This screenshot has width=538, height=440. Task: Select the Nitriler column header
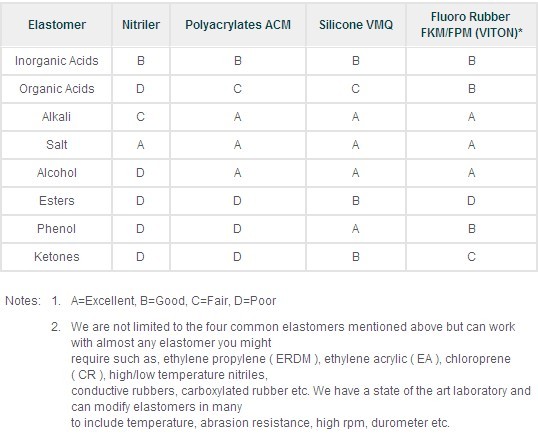coord(141,25)
